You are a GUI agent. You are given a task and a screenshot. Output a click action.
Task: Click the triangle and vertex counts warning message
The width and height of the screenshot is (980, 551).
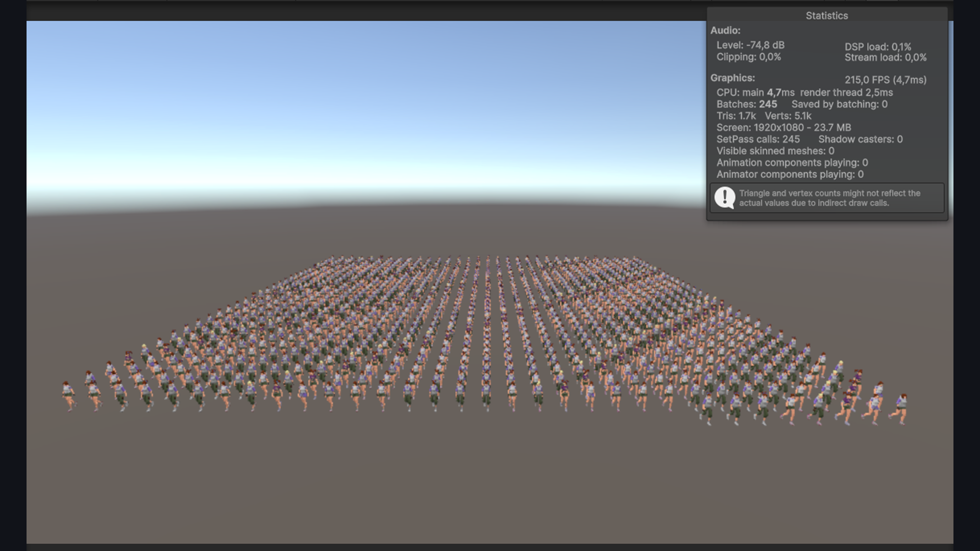(830, 198)
